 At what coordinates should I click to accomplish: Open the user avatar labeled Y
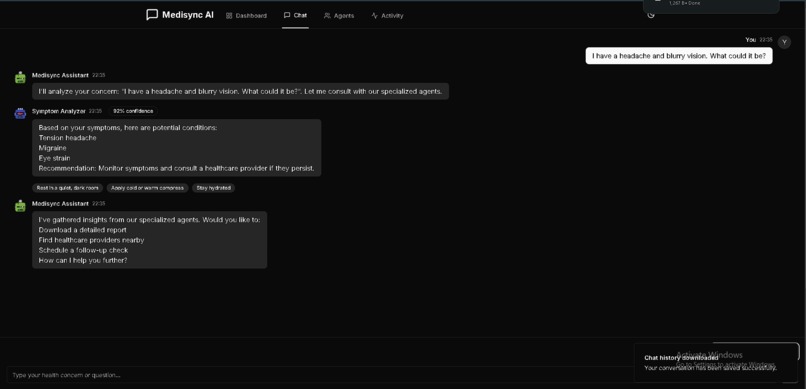(x=784, y=42)
